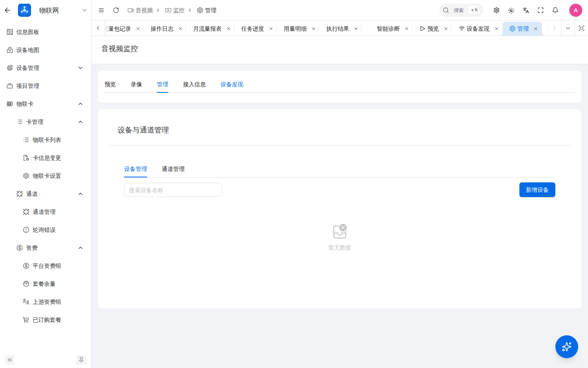Switch to the 智能诊断 tab
This screenshot has height=368, width=588.
click(x=388, y=29)
